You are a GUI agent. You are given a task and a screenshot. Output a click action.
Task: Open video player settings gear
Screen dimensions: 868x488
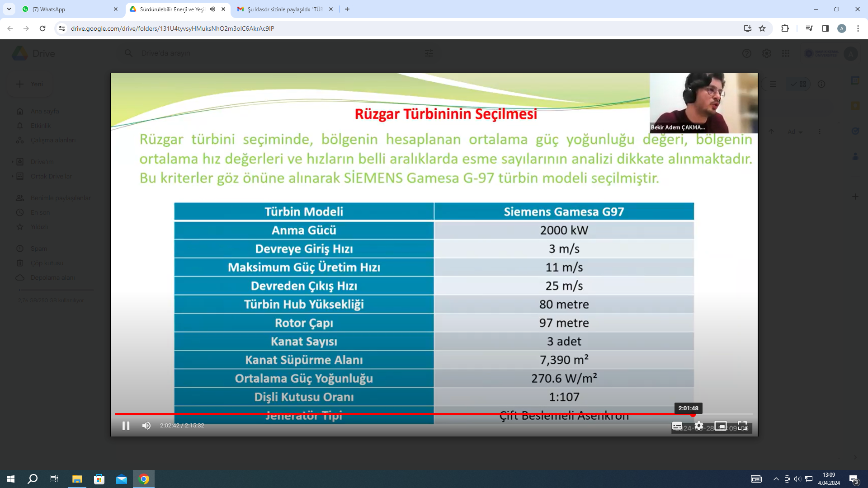[x=699, y=426]
